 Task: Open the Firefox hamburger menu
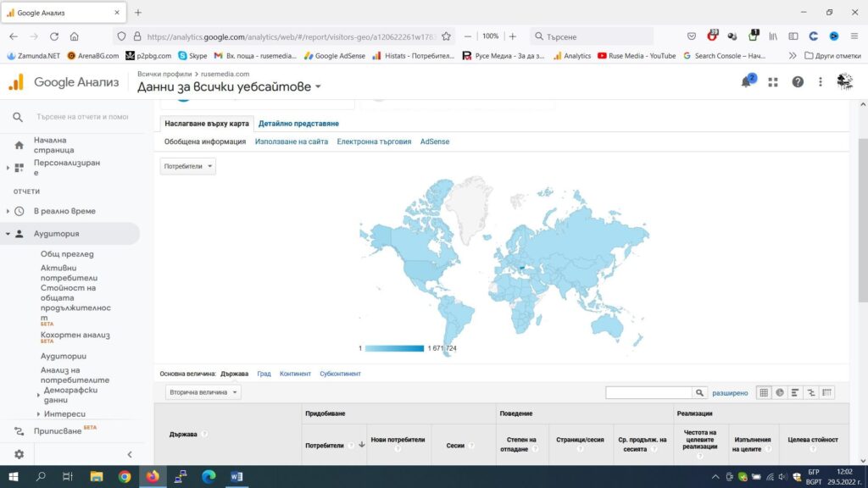(854, 36)
